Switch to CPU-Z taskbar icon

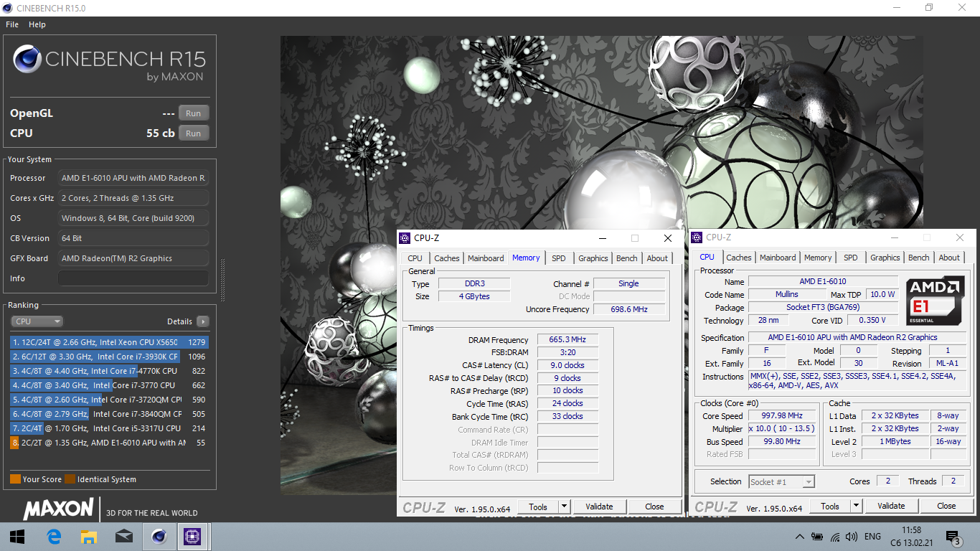192,536
